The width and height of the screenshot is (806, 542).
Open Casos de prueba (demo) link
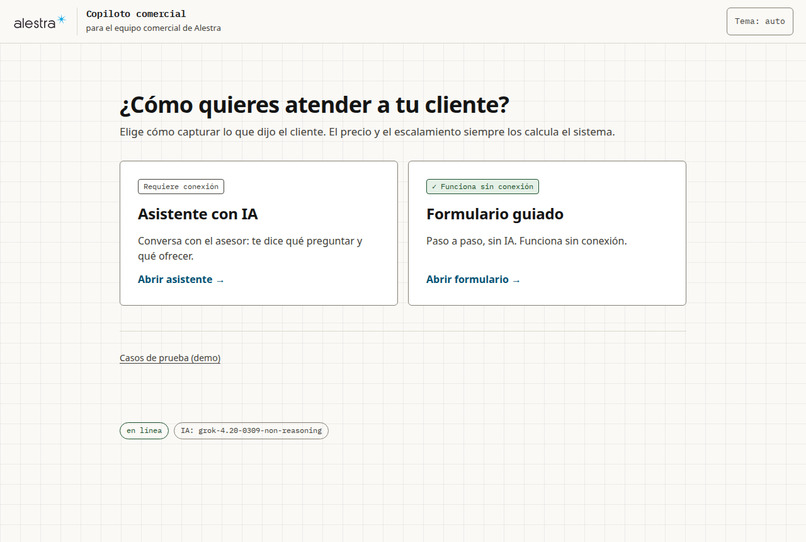tap(170, 358)
